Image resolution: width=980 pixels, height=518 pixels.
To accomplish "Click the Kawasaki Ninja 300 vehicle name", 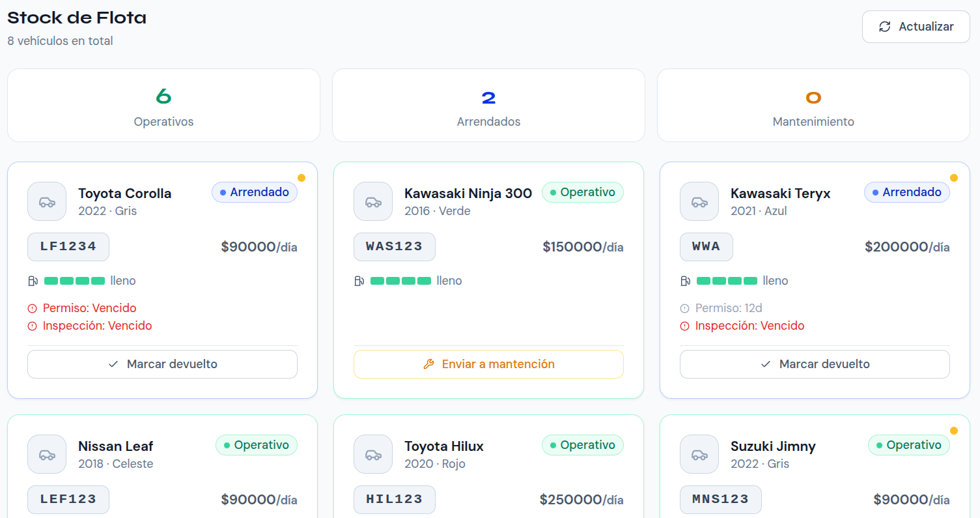I will coord(468,194).
